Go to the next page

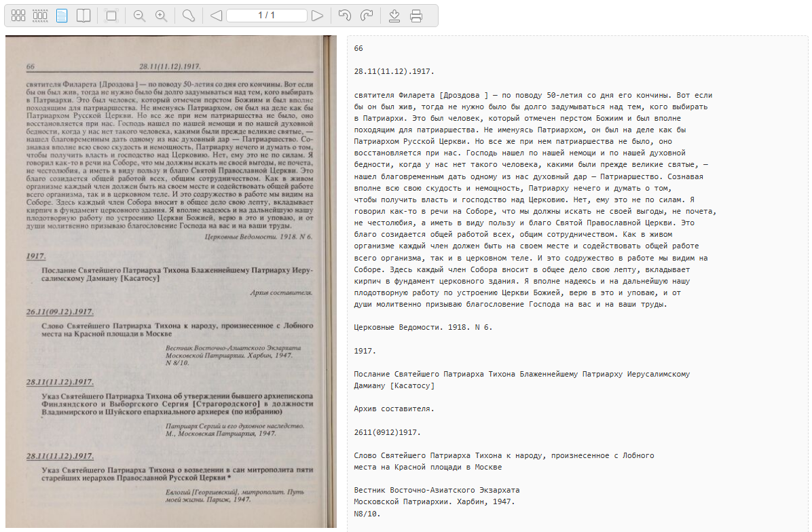[x=317, y=16]
